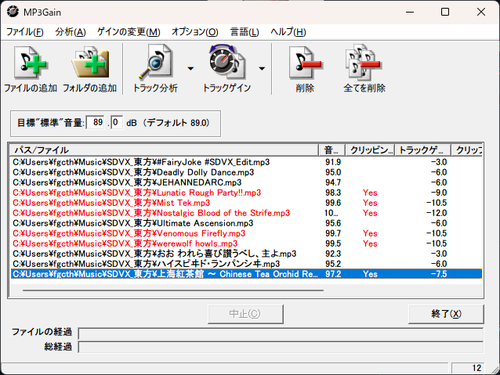Select the Venomous Firefly.mp3 row
The height and width of the screenshot is (375, 500).
pos(246,233)
